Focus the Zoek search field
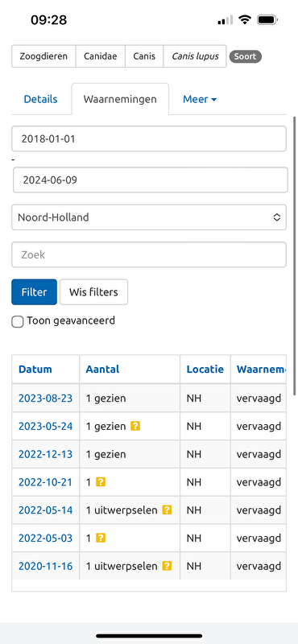 (149, 254)
